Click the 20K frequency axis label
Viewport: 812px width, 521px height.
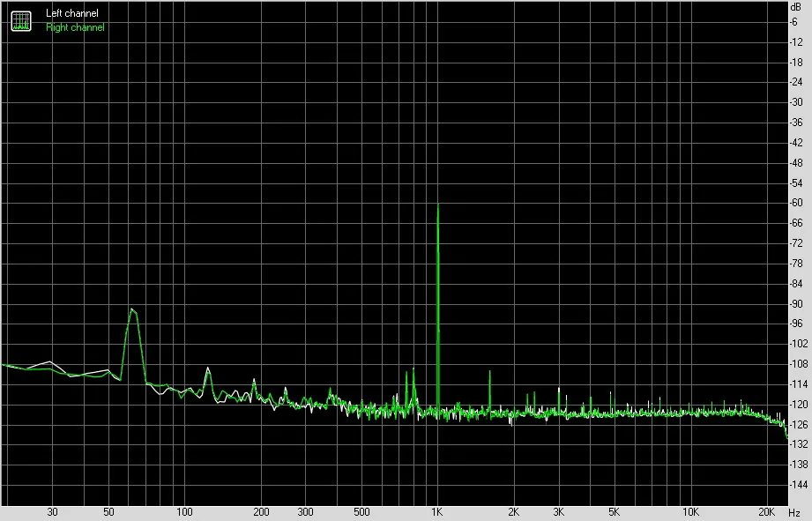click(x=766, y=512)
